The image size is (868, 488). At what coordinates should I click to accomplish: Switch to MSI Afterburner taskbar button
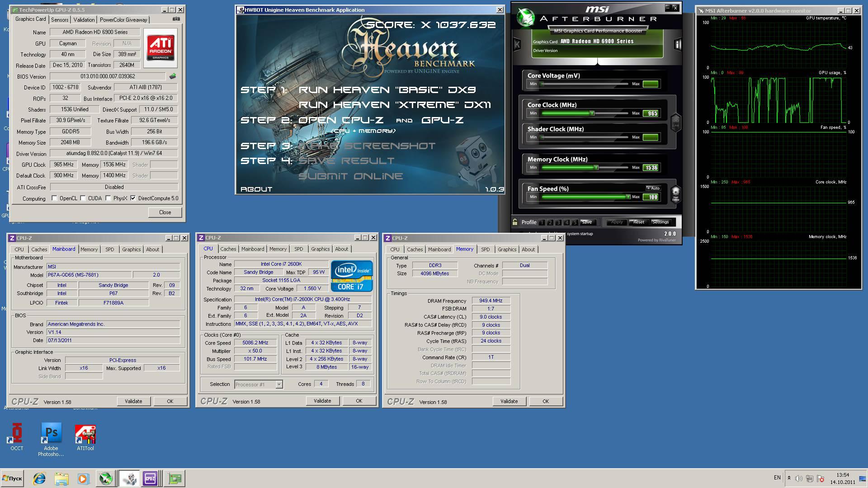pyautogui.click(x=106, y=478)
